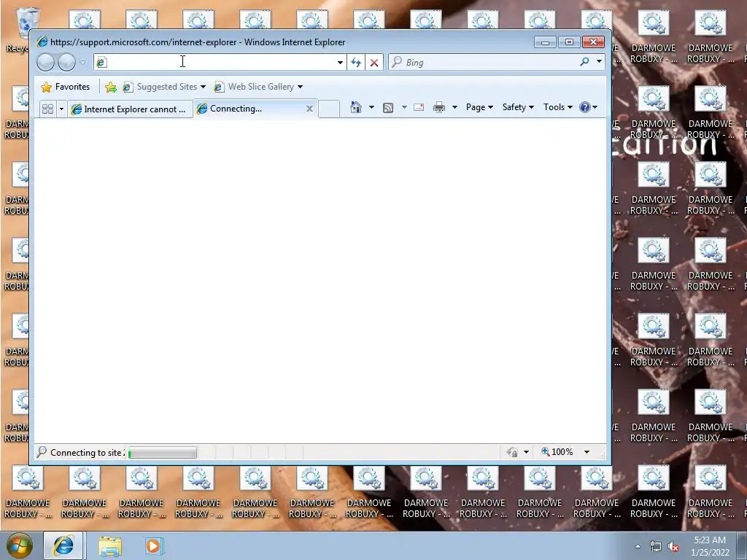Open the Tools menu
747x560 pixels.
click(x=558, y=107)
